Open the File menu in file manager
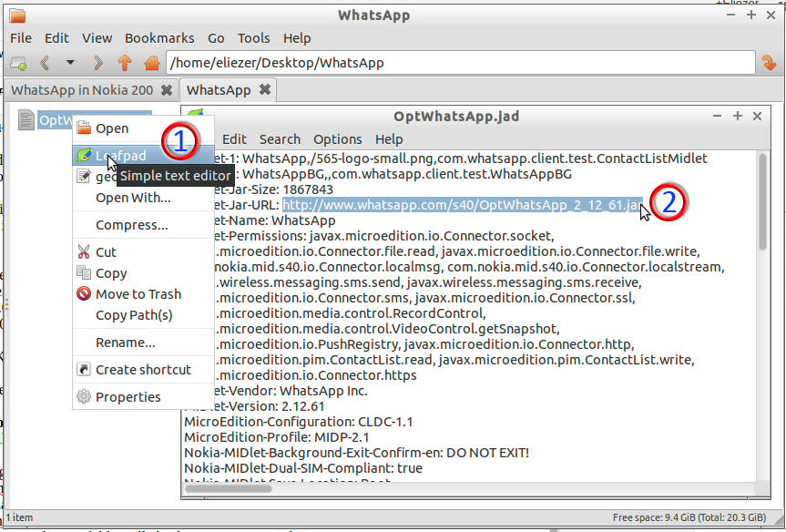Screen dimensions: 786x532 click(x=21, y=38)
